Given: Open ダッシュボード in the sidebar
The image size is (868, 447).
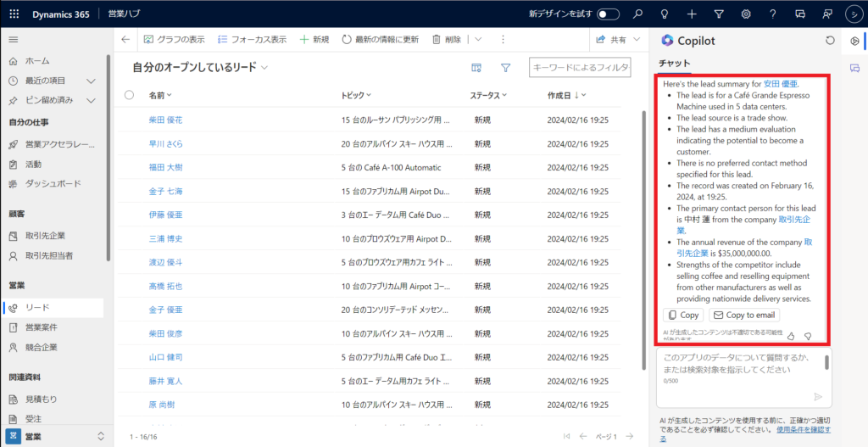Looking at the screenshot, I should (54, 183).
